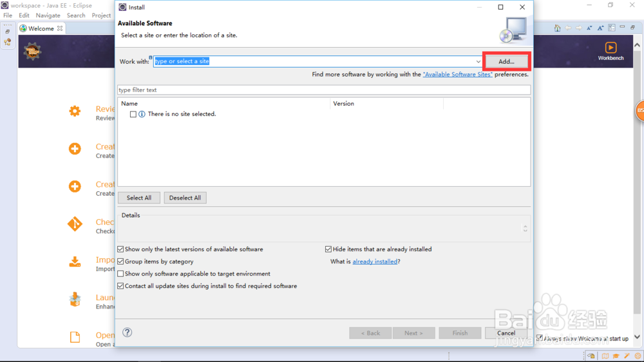Click the Details scroll stepper arrows
Screen dimensions: 644x362
tap(526, 228)
